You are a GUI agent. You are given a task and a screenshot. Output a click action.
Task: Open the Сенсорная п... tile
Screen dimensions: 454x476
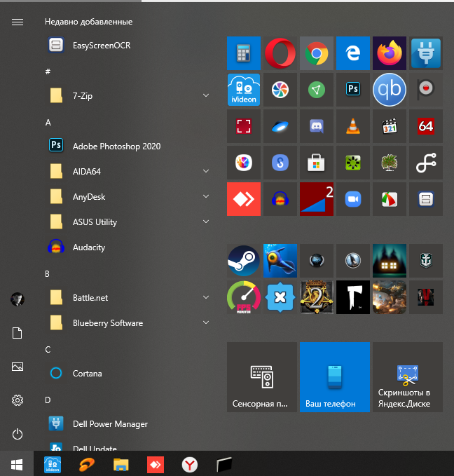click(x=262, y=377)
